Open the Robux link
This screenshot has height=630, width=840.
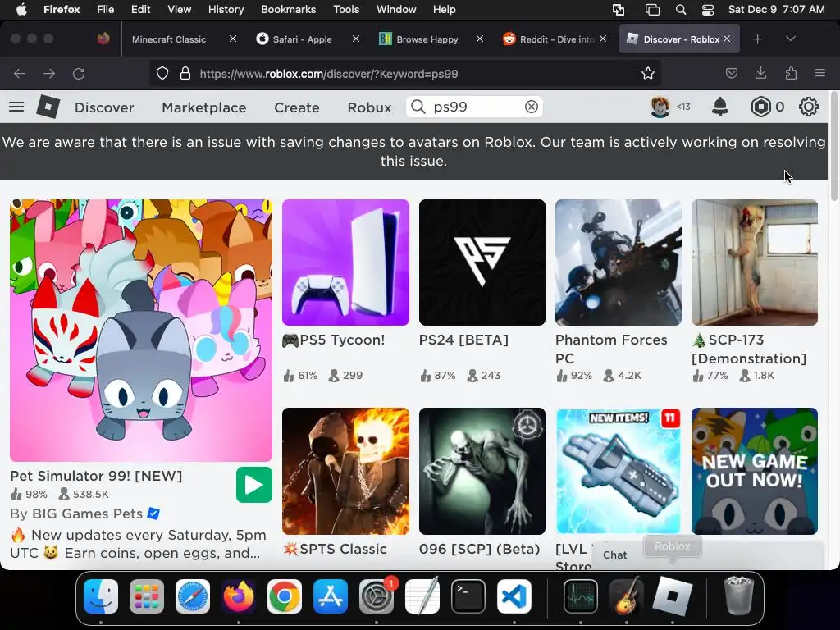point(369,107)
